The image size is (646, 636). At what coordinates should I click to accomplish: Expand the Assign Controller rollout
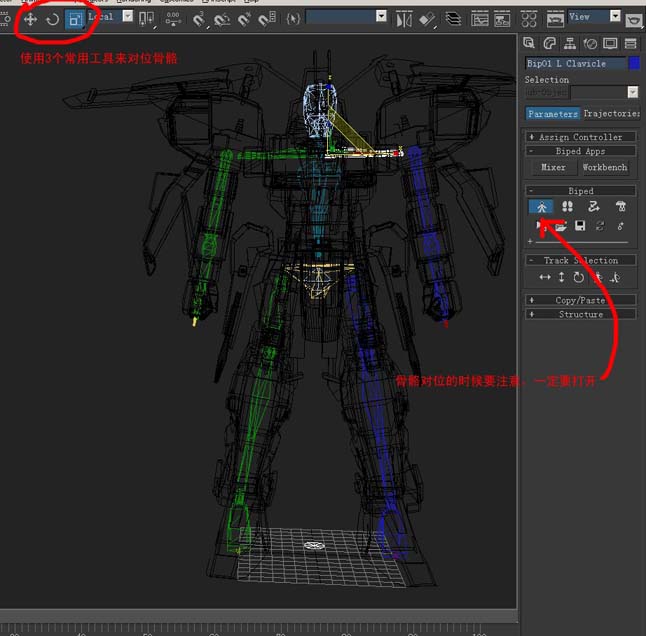click(580, 137)
